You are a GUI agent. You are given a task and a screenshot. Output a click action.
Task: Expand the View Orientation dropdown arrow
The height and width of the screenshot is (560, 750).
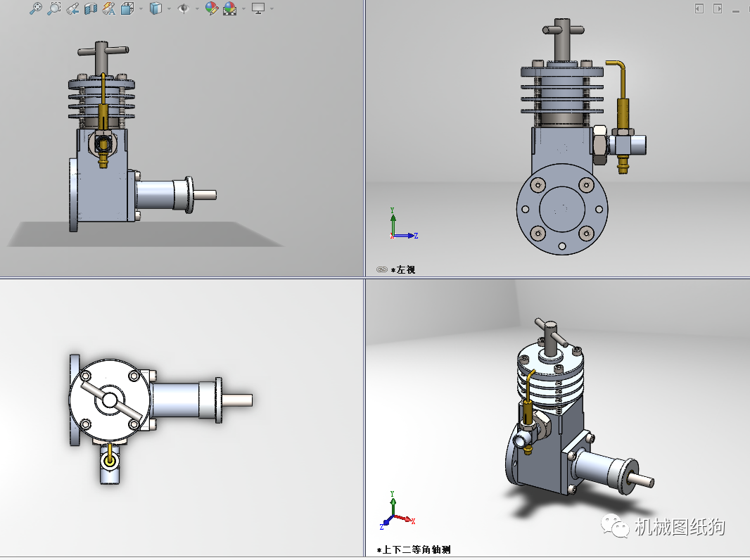[141, 8]
